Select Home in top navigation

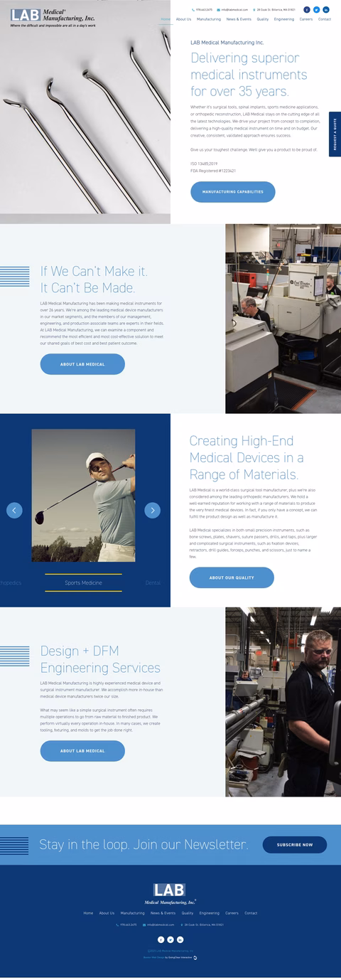pyautogui.click(x=166, y=19)
